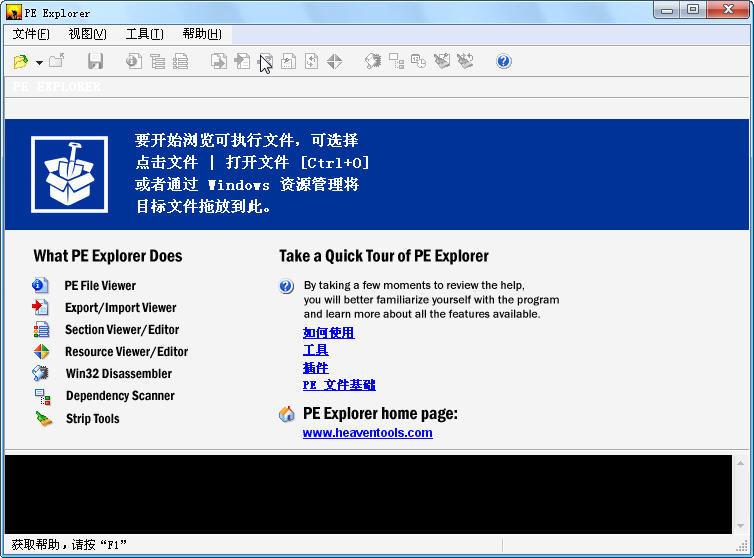Open the PE 文件基础 link
Screen dimensions: 754x558
click(x=339, y=385)
